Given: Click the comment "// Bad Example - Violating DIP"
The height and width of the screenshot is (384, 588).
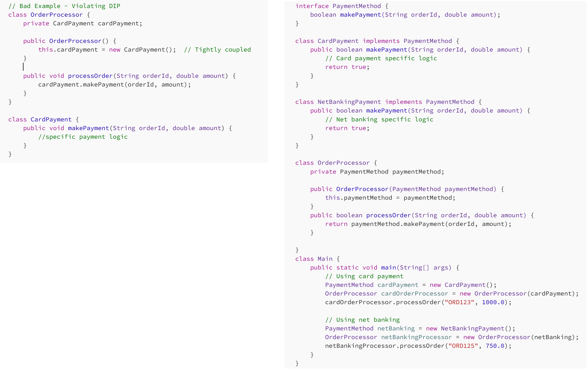Looking at the screenshot, I should coord(64,6).
